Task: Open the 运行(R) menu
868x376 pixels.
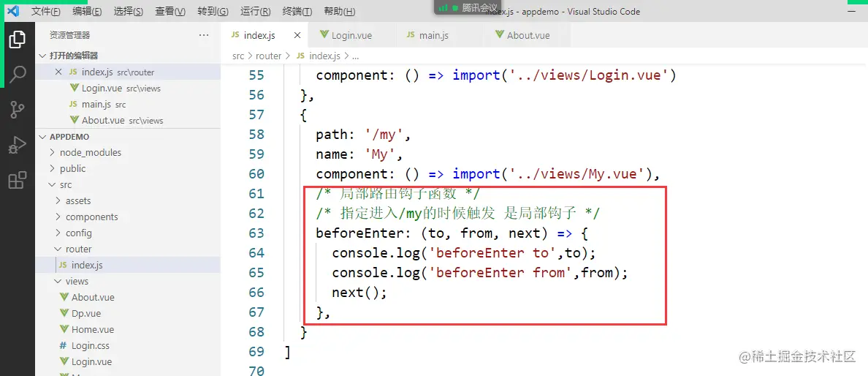Action: (256, 12)
